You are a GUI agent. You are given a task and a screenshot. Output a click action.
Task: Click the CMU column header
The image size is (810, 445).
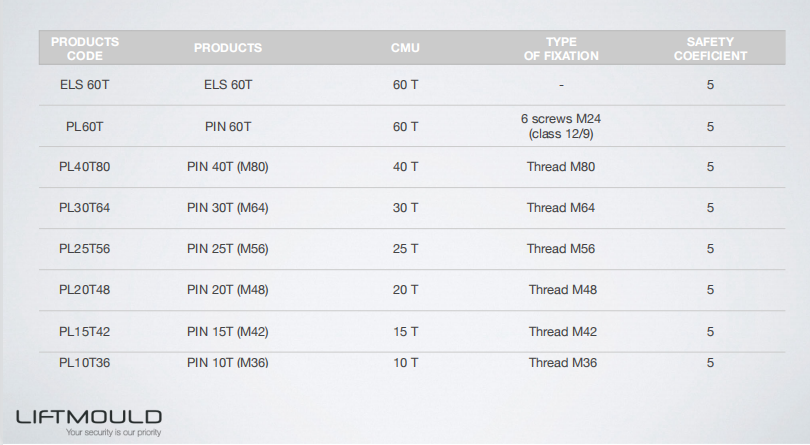pyautogui.click(x=405, y=48)
